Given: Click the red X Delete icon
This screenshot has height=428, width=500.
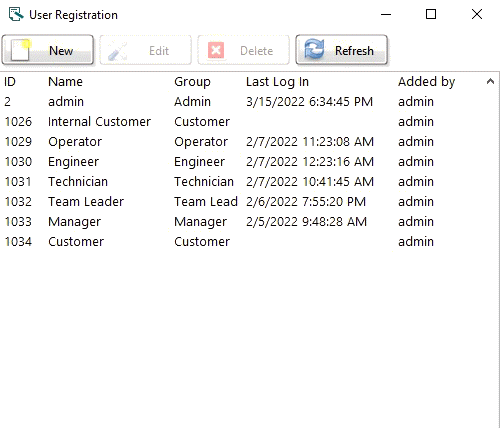Looking at the screenshot, I should tap(216, 50).
